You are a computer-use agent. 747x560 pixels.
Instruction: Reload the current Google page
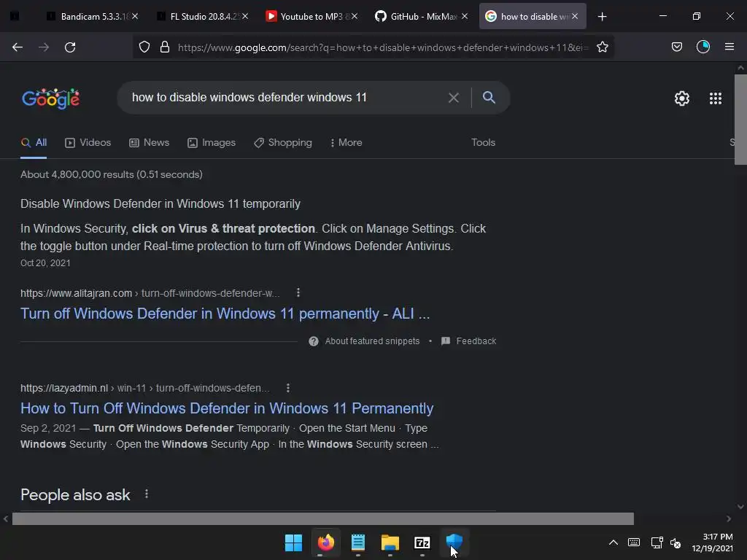tap(70, 47)
